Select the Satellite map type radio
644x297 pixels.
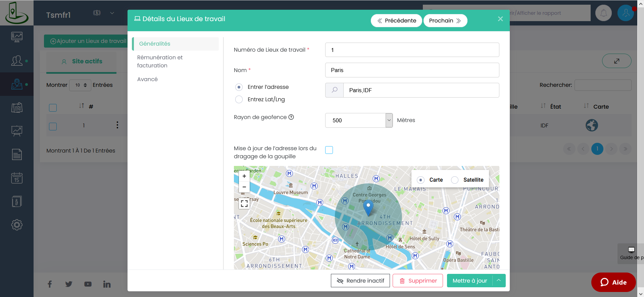point(455,180)
